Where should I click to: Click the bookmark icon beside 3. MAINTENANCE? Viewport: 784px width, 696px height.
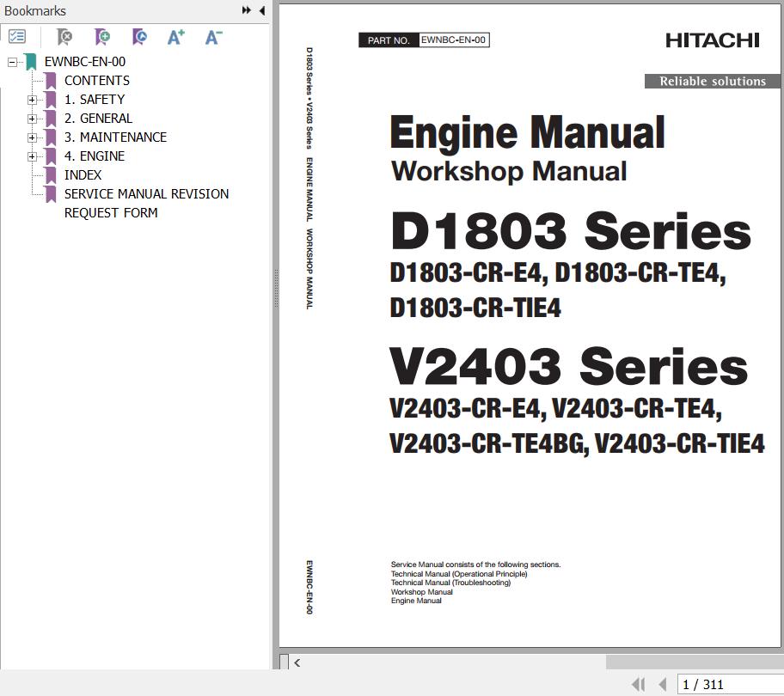point(51,137)
